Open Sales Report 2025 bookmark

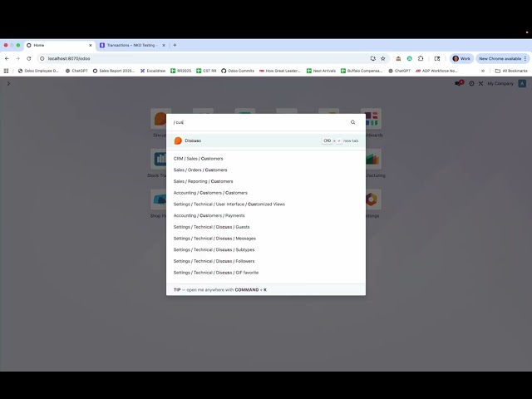click(114, 71)
